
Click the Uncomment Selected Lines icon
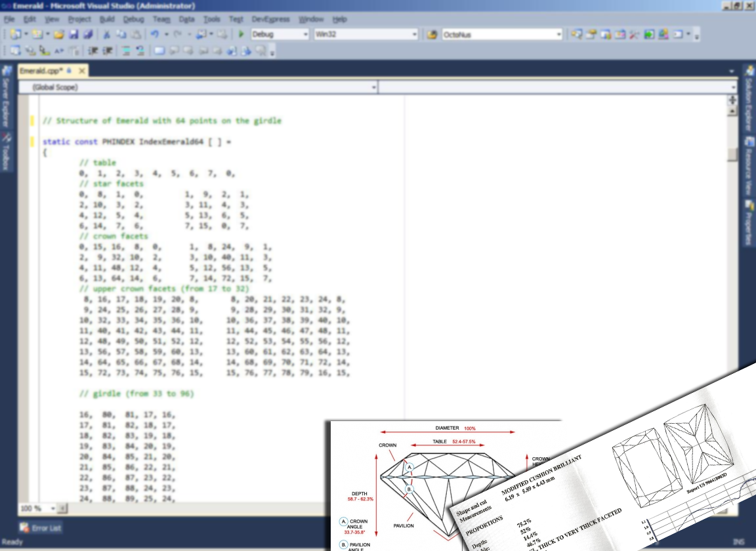[140, 51]
